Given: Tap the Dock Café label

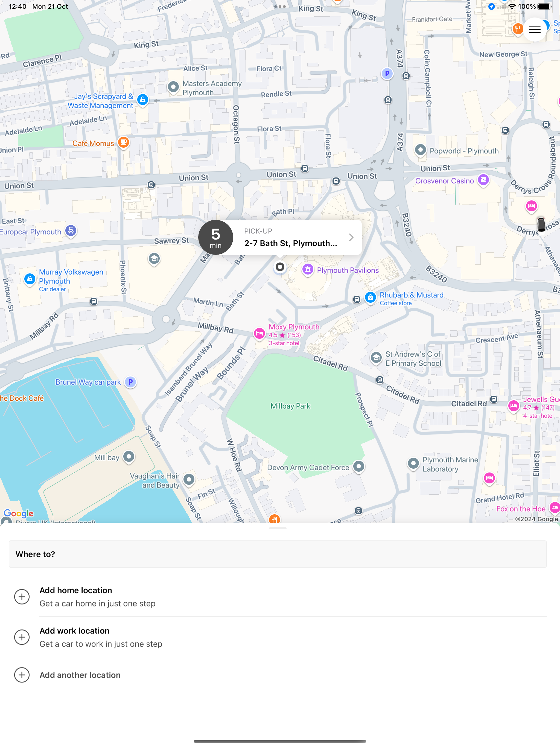Looking at the screenshot, I should [22, 398].
